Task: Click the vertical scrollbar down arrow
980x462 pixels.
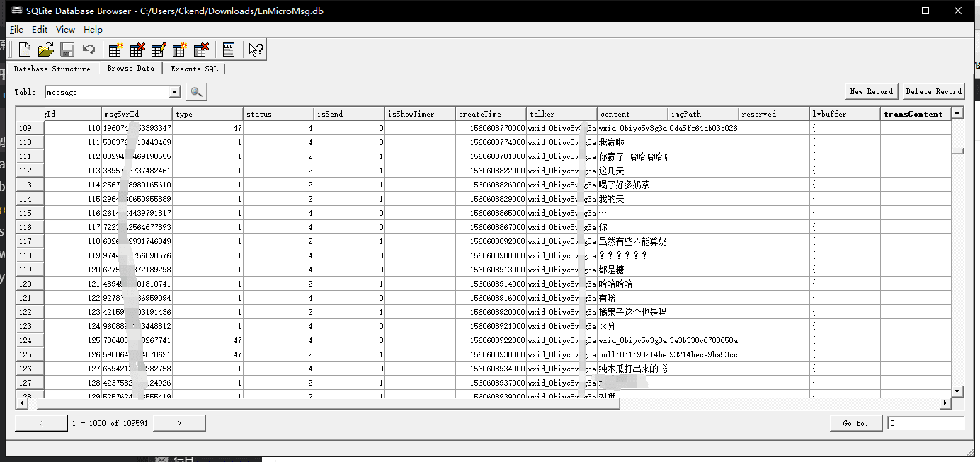Action: 957,391
